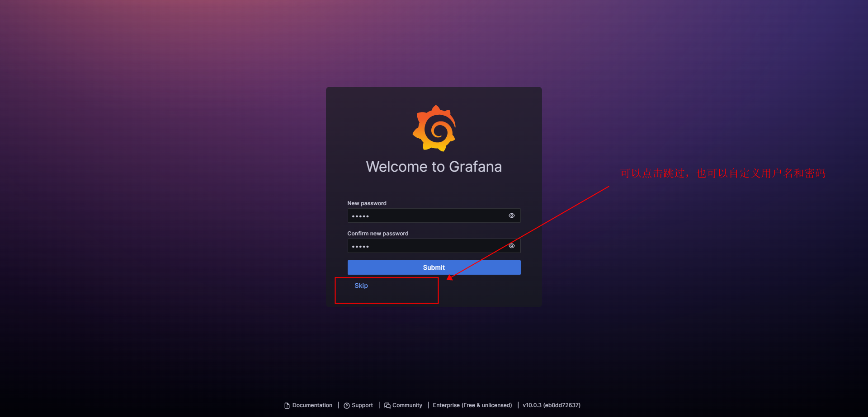
Task: Open the Documentation footer link
Action: [312, 405]
